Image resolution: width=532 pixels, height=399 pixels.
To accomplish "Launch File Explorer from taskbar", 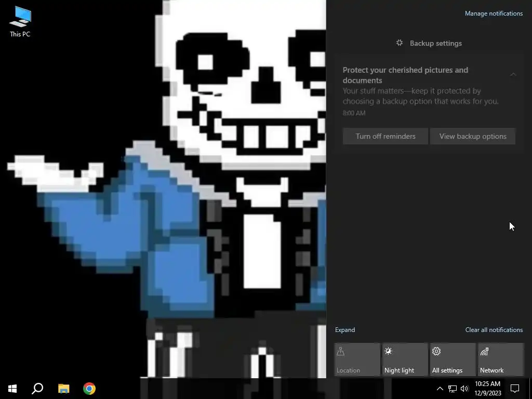I will (63, 389).
